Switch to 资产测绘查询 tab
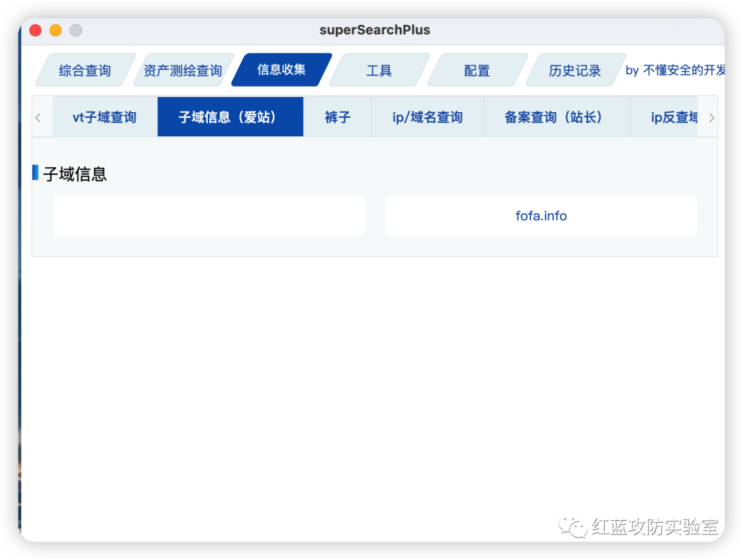Screen dimensions: 743x560 [x=184, y=70]
